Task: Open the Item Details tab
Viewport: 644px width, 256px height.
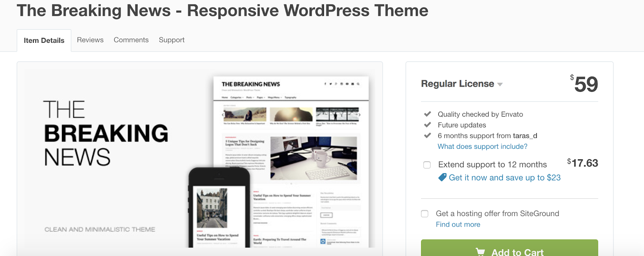Action: [x=44, y=40]
